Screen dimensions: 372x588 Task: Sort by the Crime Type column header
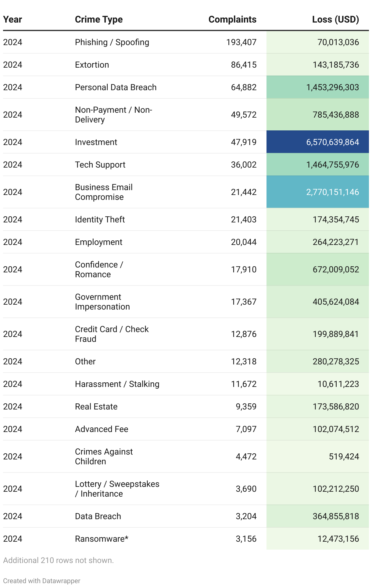coord(98,19)
